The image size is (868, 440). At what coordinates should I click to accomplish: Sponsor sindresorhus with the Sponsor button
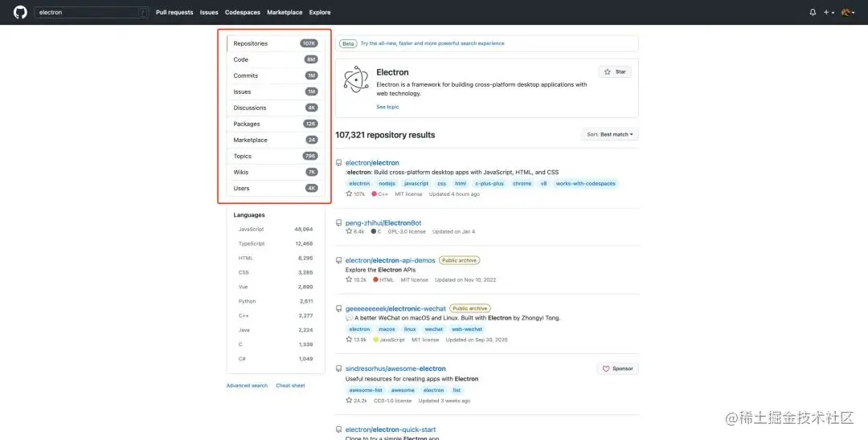(618, 369)
